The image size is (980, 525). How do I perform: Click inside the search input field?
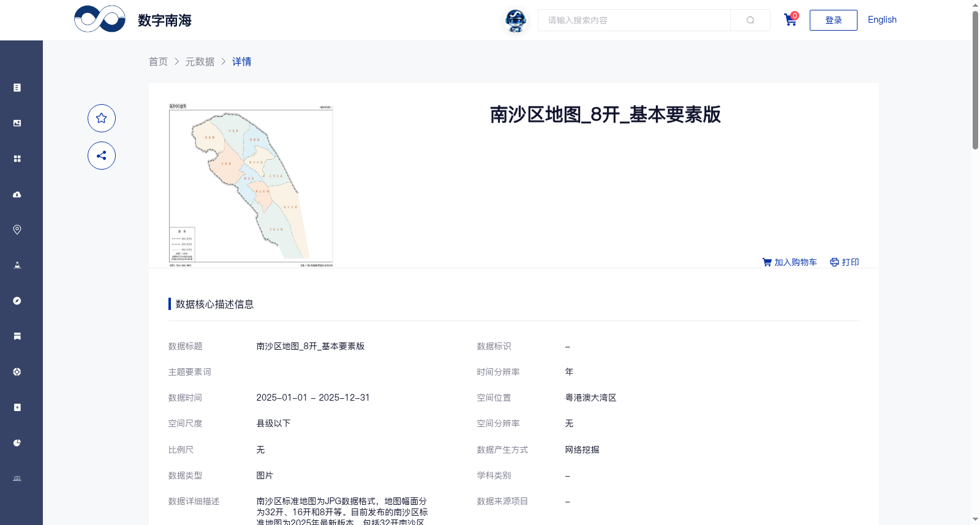[x=634, y=20]
